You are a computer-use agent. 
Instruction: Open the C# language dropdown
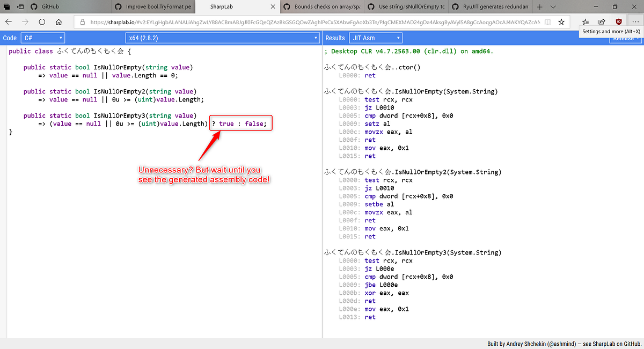[x=42, y=38]
